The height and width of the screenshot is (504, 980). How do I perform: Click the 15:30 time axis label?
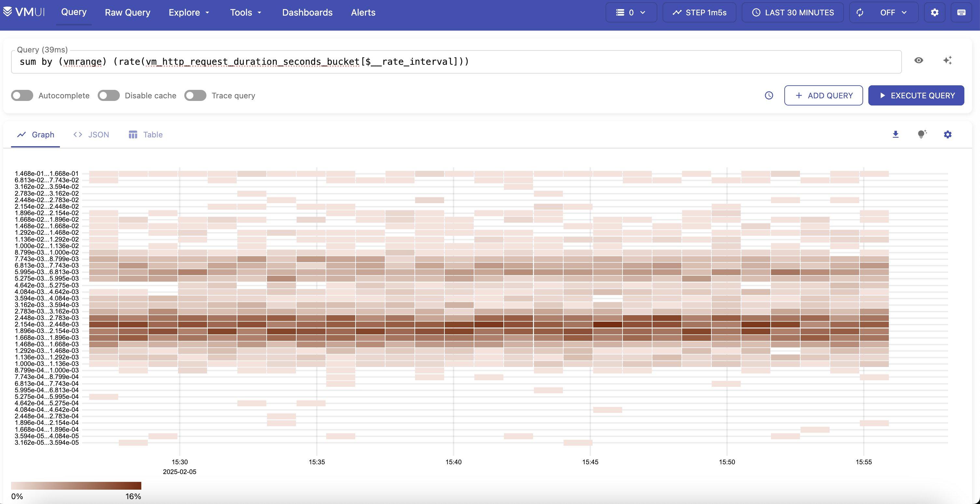(x=180, y=462)
